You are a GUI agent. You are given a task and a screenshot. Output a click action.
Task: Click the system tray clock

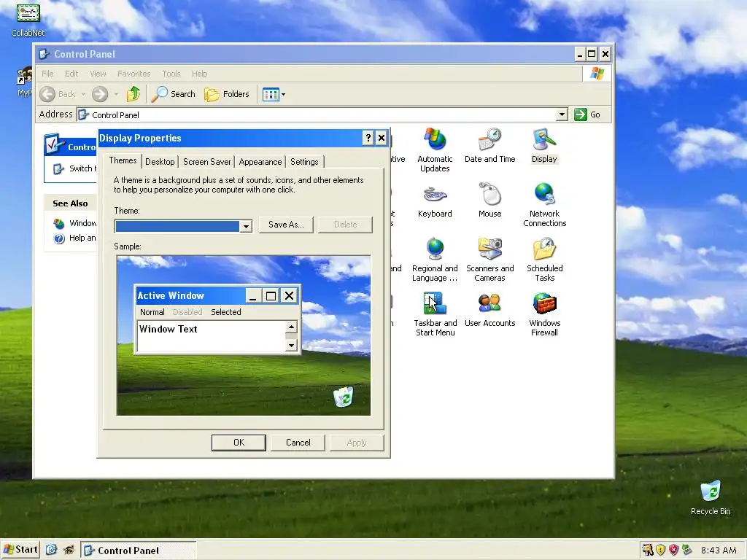tap(719, 550)
